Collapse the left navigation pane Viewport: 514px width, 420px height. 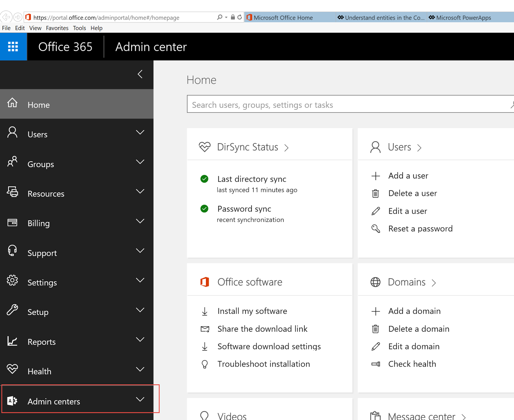point(140,74)
